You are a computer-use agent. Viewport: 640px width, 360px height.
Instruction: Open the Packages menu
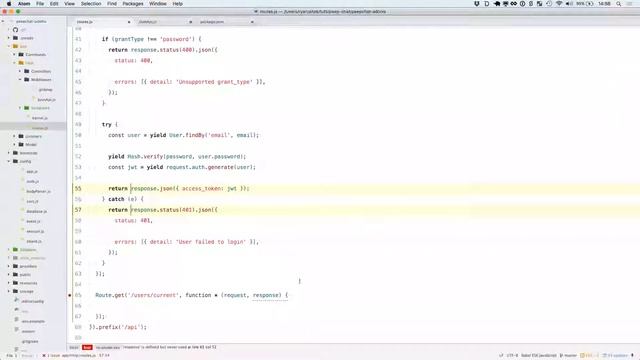tap(133, 4)
